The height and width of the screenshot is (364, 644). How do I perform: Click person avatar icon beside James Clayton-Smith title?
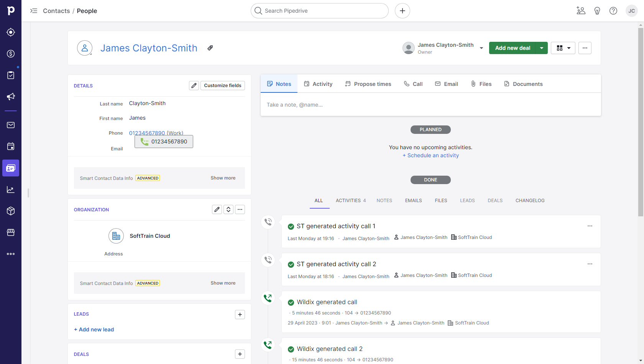pyautogui.click(x=85, y=48)
